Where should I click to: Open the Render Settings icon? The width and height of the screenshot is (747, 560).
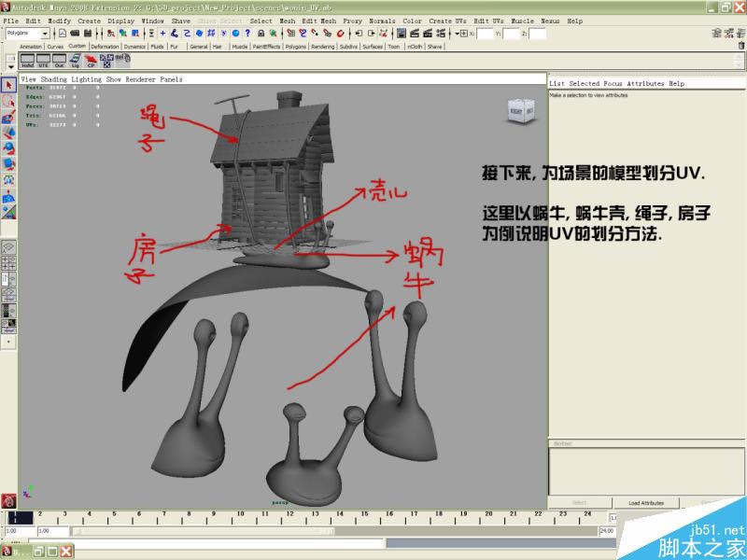click(x=441, y=34)
